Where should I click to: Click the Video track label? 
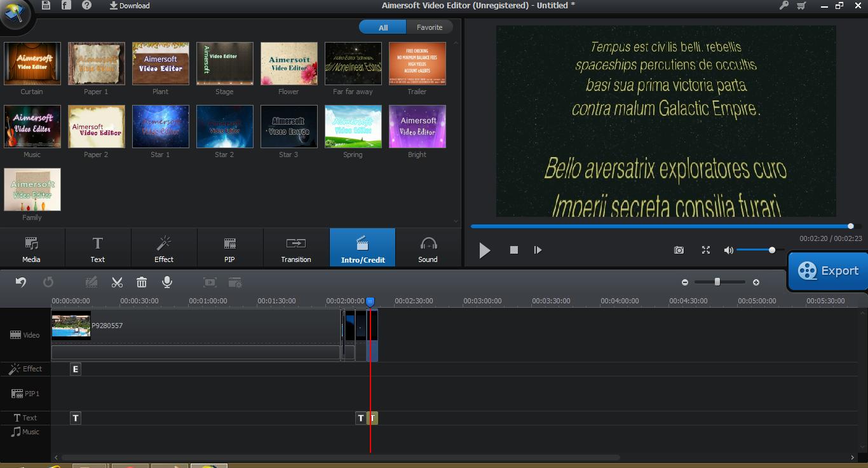(25, 335)
